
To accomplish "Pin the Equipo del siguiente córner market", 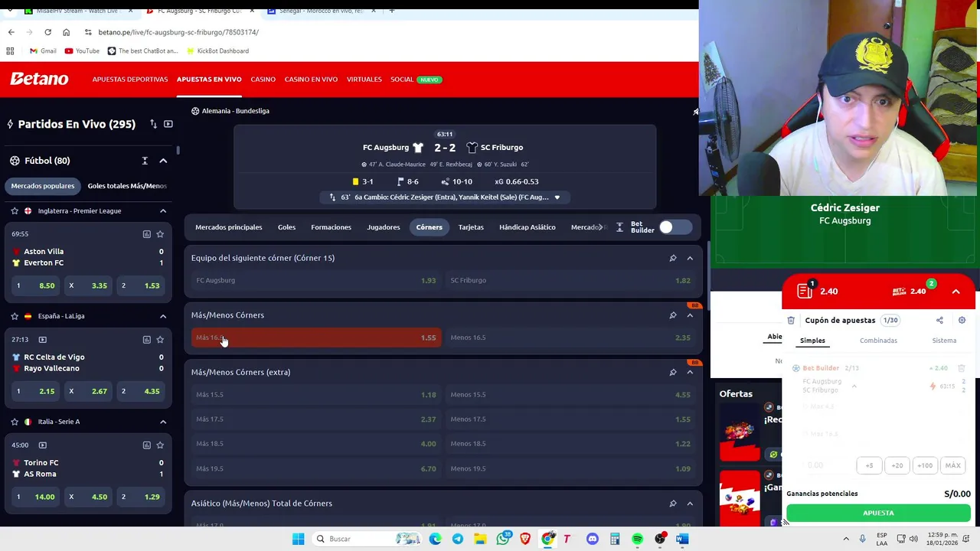I will click(x=673, y=258).
